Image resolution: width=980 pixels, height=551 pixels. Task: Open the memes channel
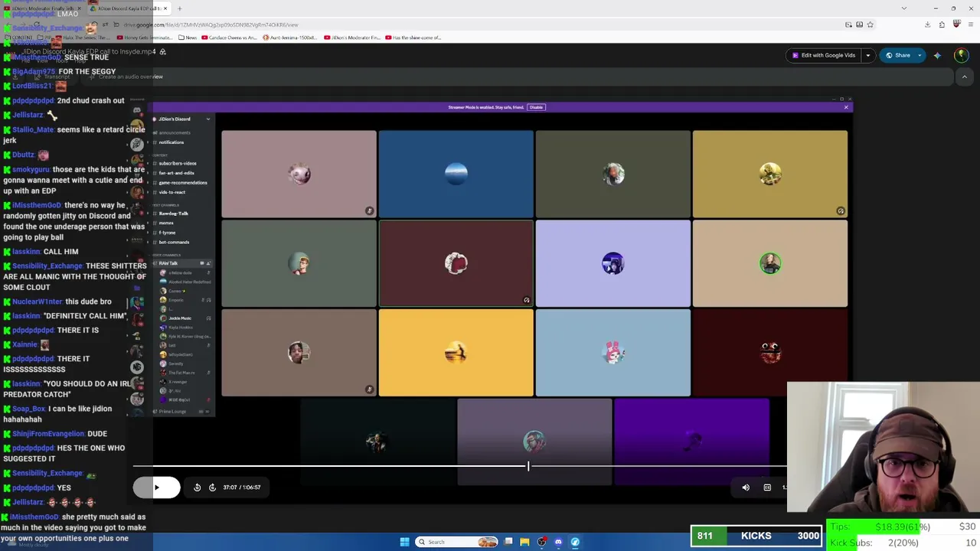click(166, 223)
